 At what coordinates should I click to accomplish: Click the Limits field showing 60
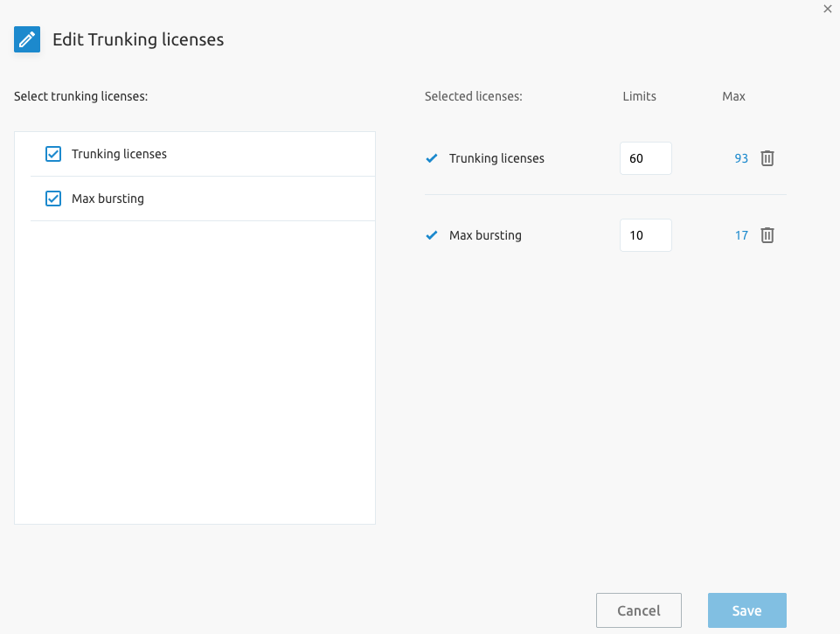[x=645, y=158]
